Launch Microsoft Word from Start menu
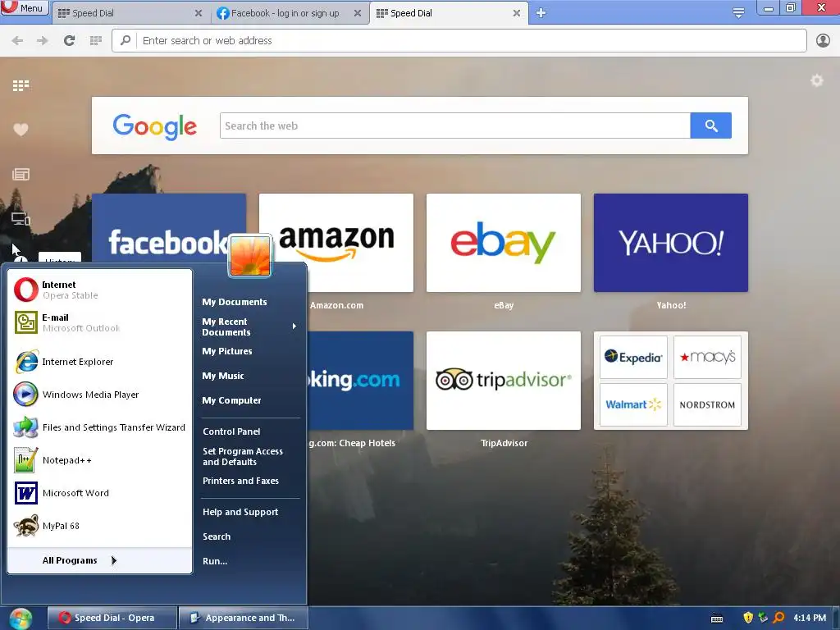Image resolution: width=840 pixels, height=630 pixels. tap(100, 493)
